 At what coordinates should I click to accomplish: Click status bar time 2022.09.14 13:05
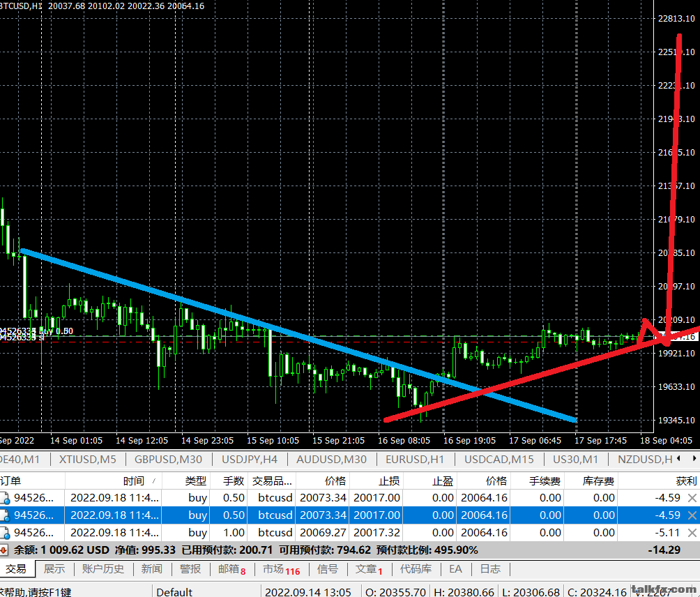pyautogui.click(x=308, y=592)
